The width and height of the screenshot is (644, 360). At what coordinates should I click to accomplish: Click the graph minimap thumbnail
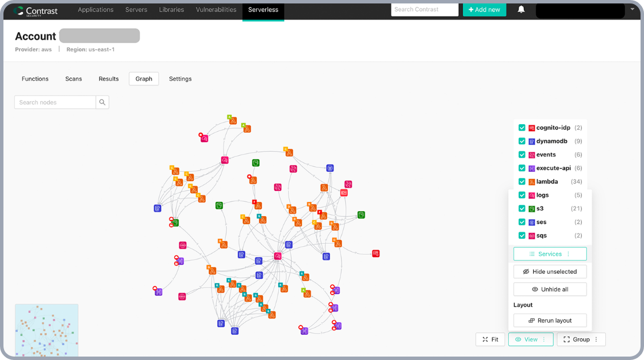pyautogui.click(x=47, y=330)
